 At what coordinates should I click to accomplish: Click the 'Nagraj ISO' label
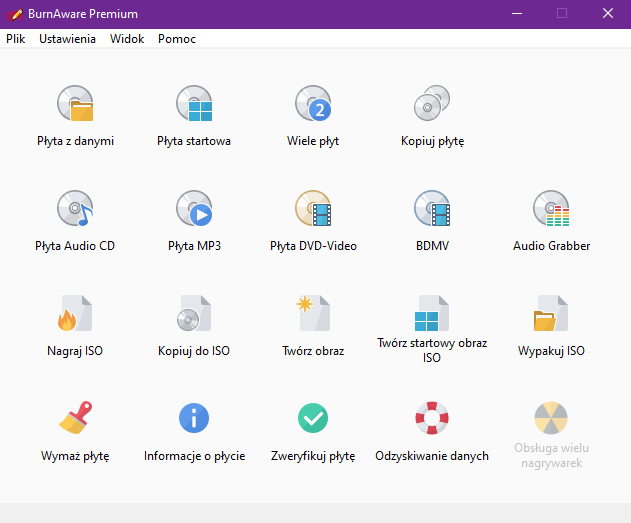tap(75, 351)
